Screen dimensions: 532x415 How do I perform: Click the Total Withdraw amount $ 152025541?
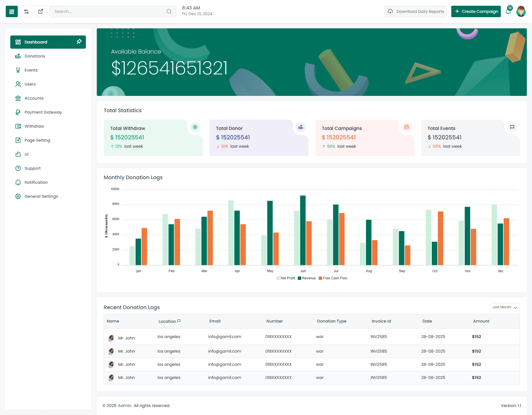pos(127,137)
